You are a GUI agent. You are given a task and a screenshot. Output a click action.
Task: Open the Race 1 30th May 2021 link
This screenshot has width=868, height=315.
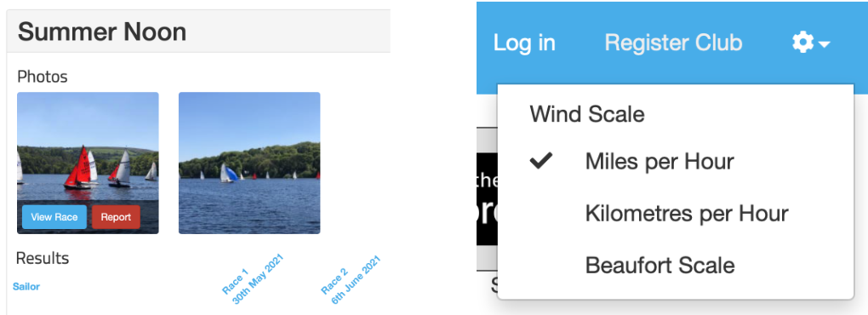point(254,279)
